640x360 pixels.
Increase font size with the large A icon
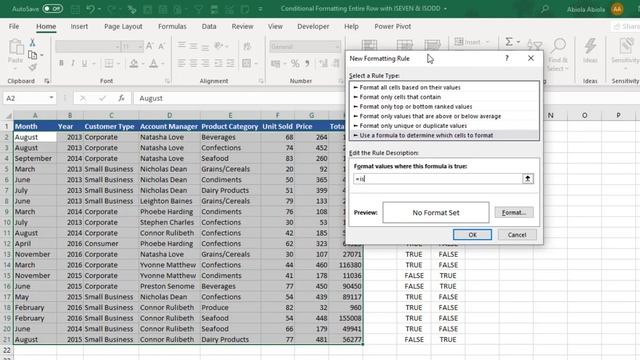click(x=149, y=46)
